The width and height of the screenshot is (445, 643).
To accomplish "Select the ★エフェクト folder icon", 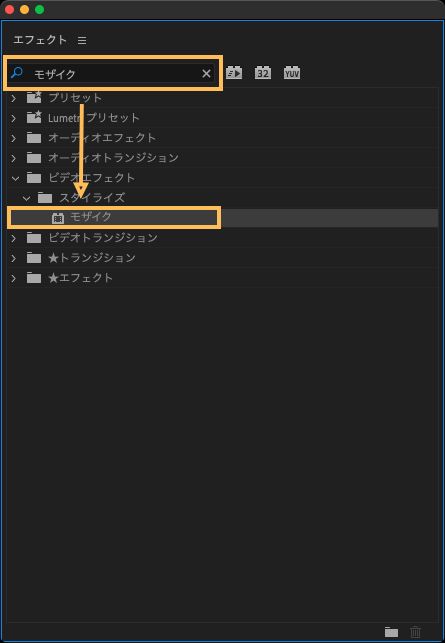I will pyautogui.click(x=34, y=278).
